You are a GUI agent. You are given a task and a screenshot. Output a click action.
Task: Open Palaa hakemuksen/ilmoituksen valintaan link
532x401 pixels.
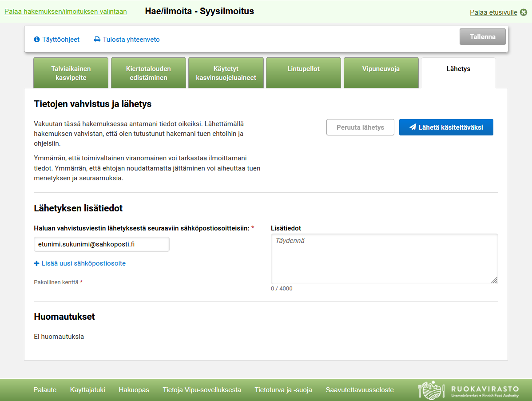pyautogui.click(x=65, y=12)
